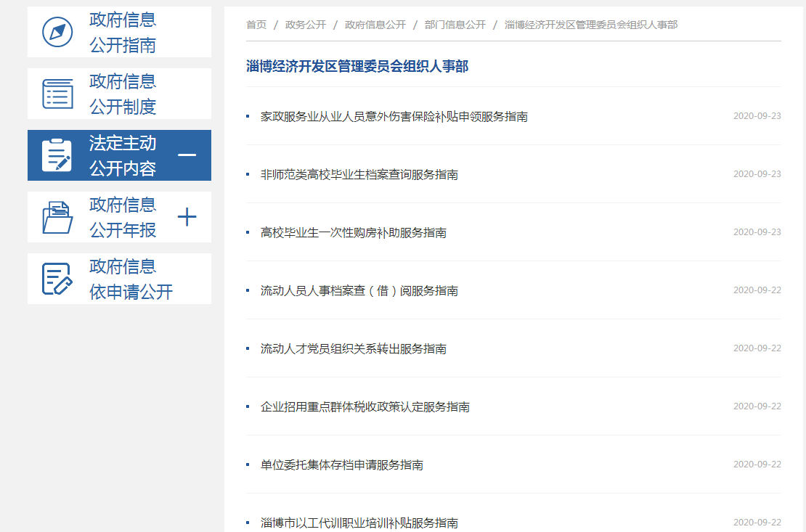Click the document-pencil icon for 政府信息依申请公开
This screenshot has height=532, width=806.
tap(57, 279)
